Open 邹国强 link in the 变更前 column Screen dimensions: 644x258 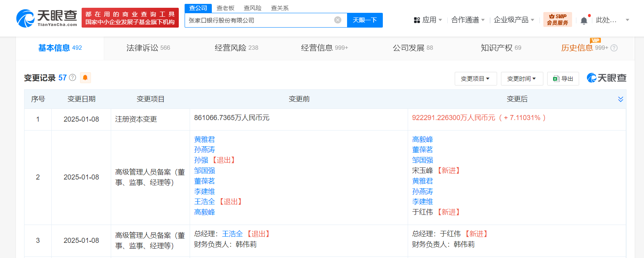[204, 171]
